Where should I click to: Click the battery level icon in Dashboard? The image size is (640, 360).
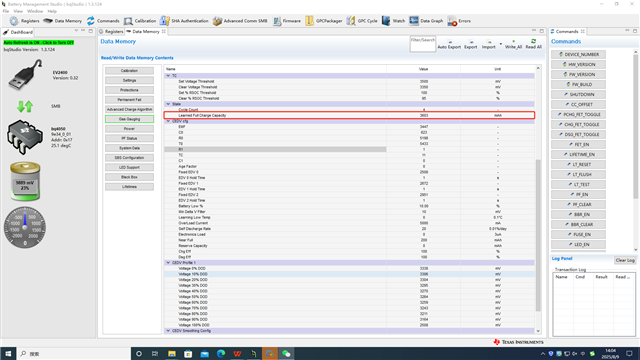(x=25, y=181)
